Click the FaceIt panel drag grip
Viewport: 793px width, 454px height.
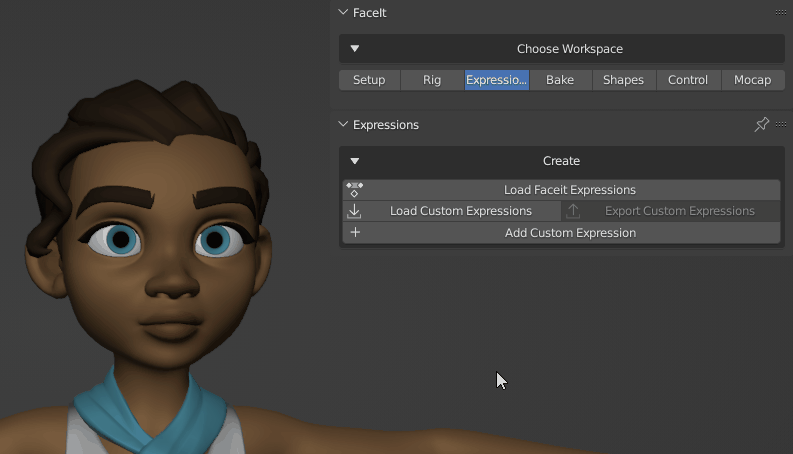(781, 13)
